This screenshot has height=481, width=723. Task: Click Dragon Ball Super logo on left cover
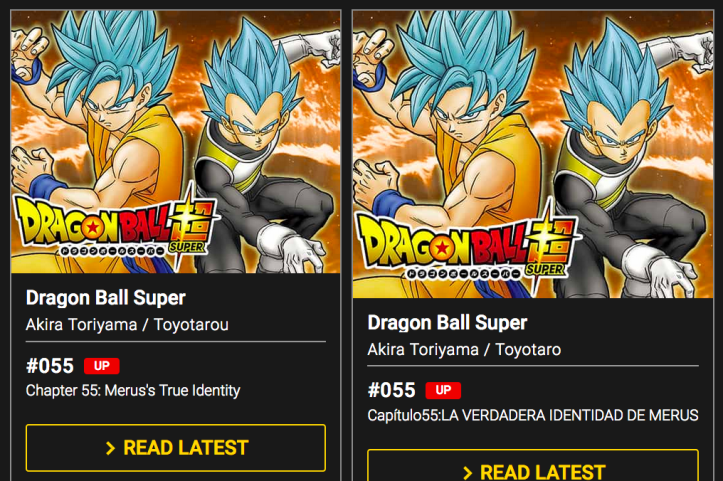pos(115,226)
